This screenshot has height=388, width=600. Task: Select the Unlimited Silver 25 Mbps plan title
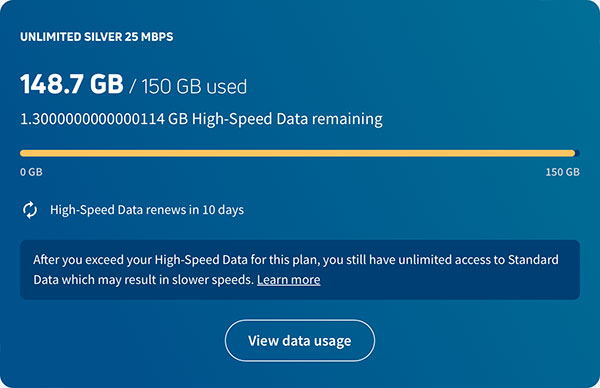pyautogui.click(x=96, y=37)
